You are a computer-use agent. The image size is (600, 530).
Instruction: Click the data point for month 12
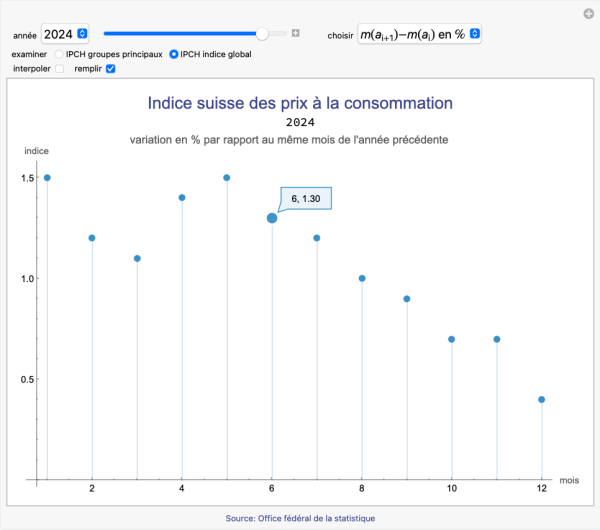[x=542, y=399]
